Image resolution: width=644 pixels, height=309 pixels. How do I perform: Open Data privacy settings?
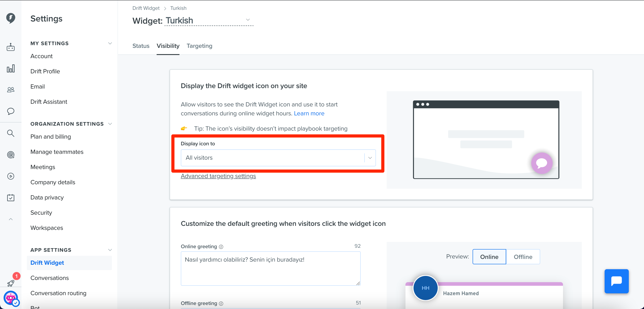click(47, 198)
